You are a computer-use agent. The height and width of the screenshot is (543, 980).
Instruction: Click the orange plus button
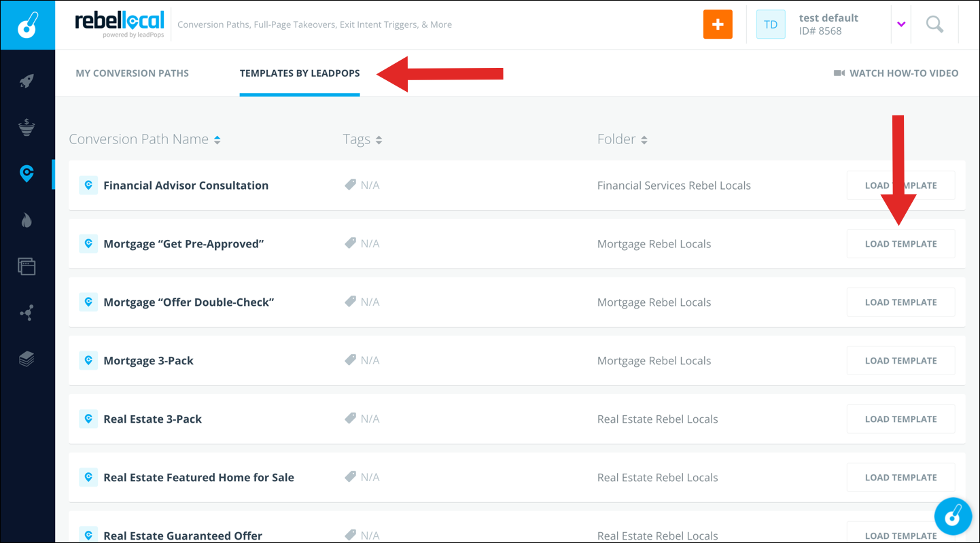pos(718,24)
